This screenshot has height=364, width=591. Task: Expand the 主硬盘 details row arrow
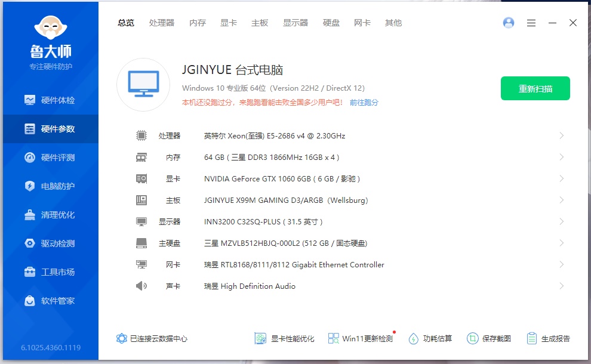(561, 243)
